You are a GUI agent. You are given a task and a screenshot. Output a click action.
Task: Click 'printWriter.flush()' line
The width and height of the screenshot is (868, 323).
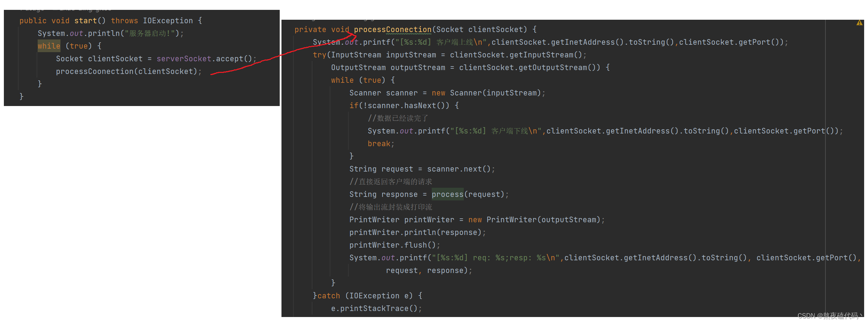pyautogui.click(x=395, y=245)
